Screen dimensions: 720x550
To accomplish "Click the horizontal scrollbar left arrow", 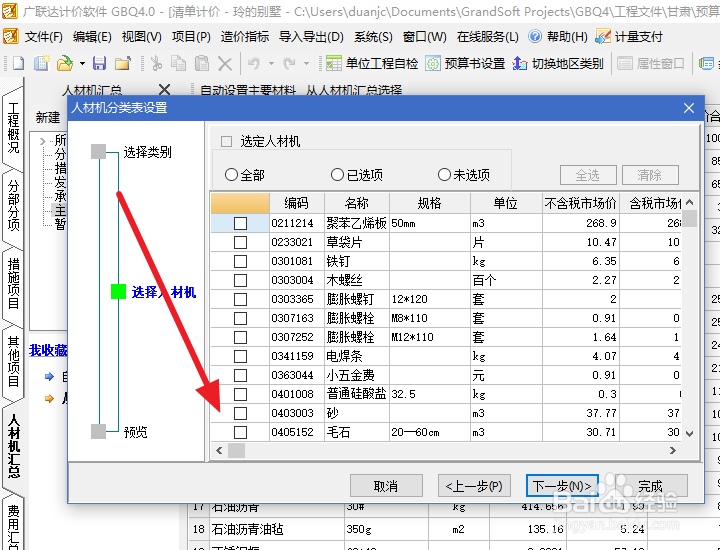I will click(219, 450).
